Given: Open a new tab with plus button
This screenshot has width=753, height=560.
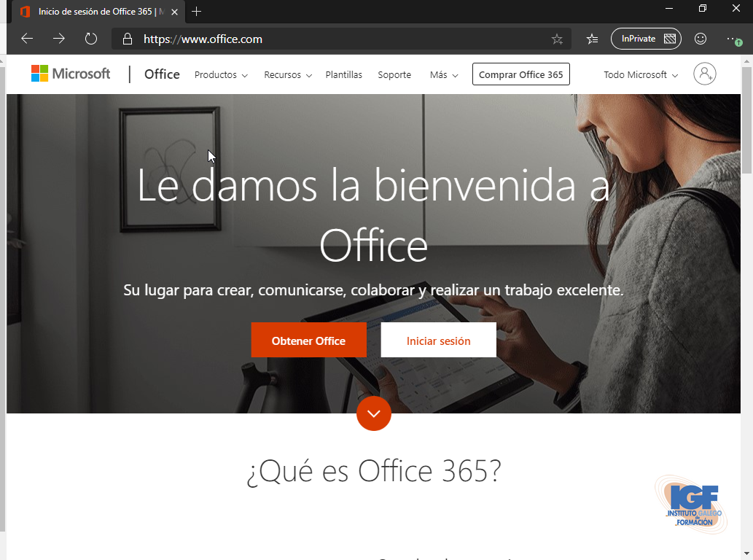Looking at the screenshot, I should pos(196,11).
